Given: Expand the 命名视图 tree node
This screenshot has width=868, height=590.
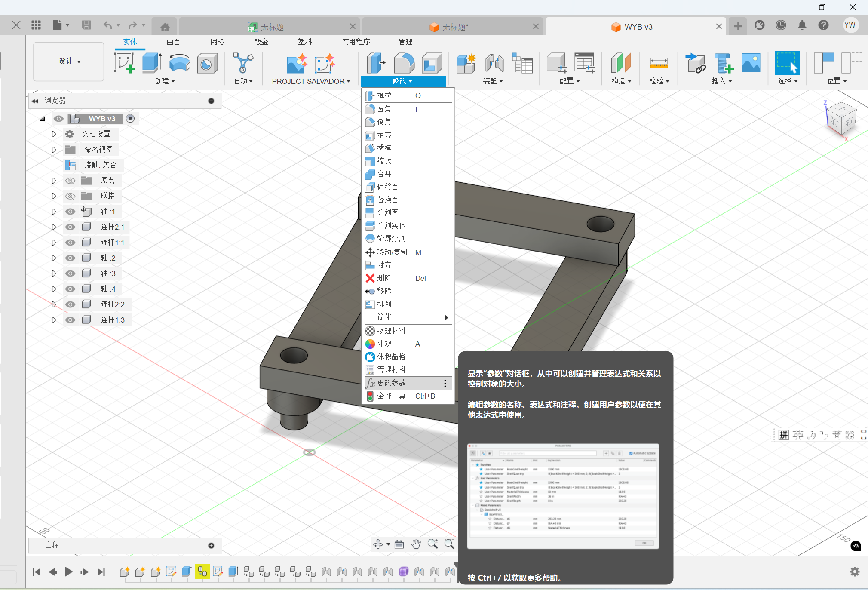Looking at the screenshot, I should coord(54,150).
